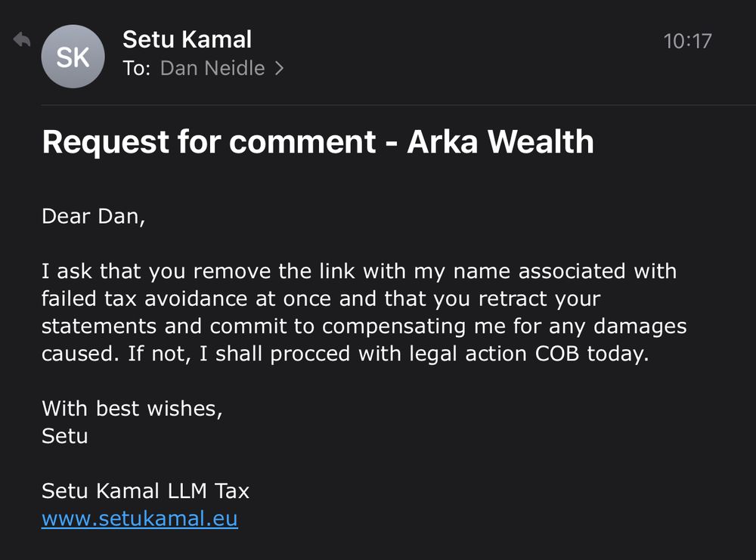Tap the reply arrow icon

click(x=22, y=39)
